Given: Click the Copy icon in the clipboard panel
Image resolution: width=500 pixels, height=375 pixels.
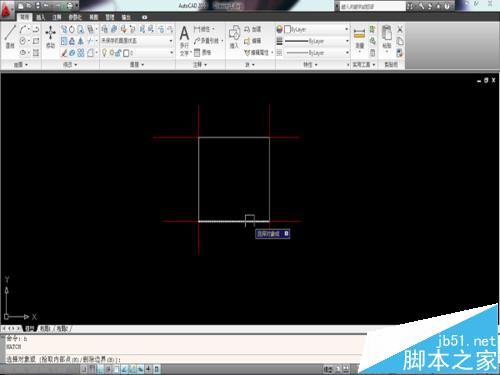Looking at the screenshot, I should 400,41.
